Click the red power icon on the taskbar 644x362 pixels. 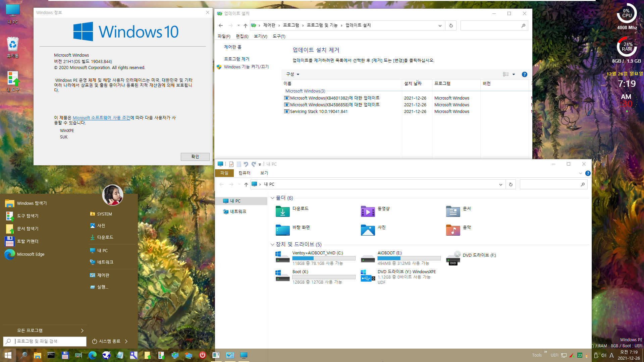(202, 355)
